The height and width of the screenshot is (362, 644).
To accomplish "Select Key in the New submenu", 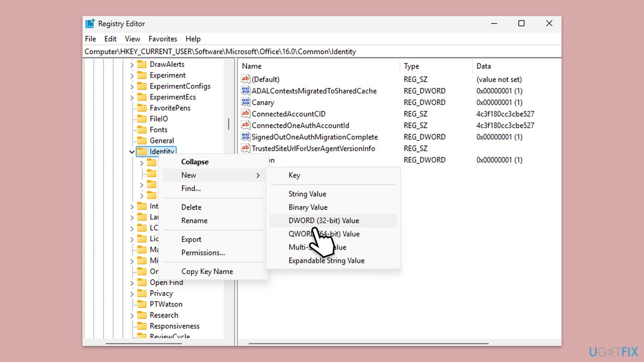I will pyautogui.click(x=333, y=175).
